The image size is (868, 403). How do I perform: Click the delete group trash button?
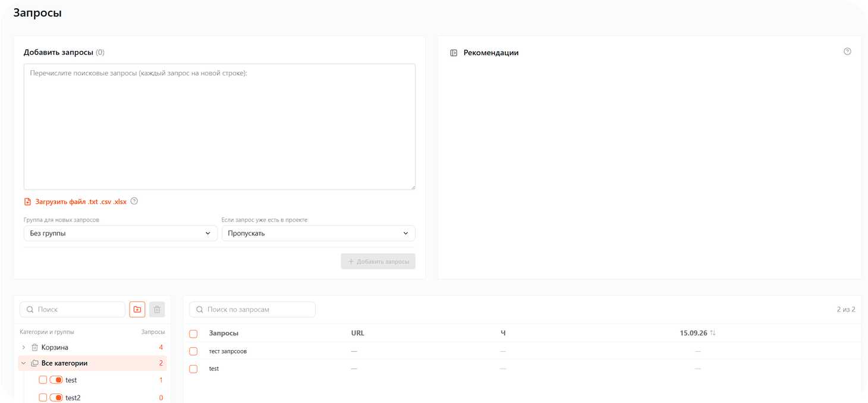click(157, 309)
